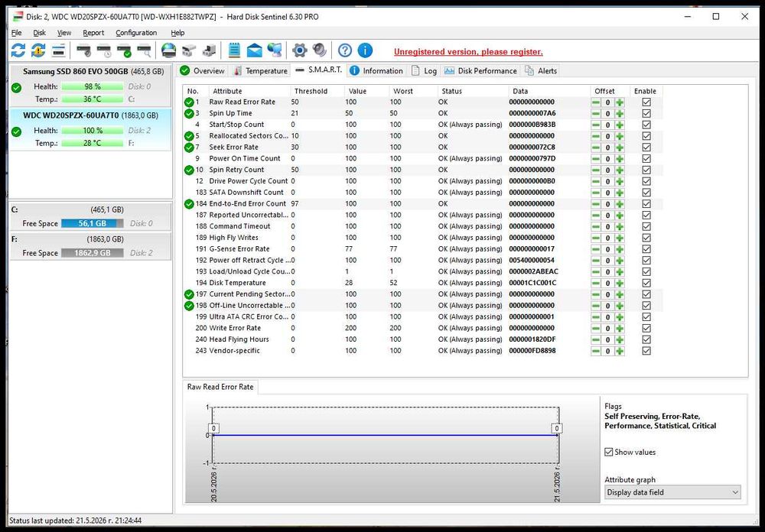Click the blue Refresh toolbar icon
Screen dimensions: 765x532
(x=18, y=50)
